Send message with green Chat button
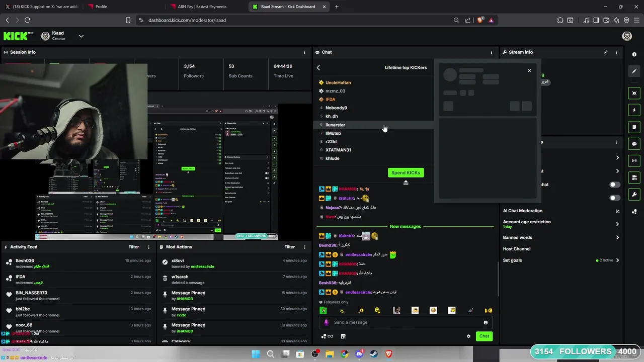This screenshot has height=362, width=644. [484, 336]
